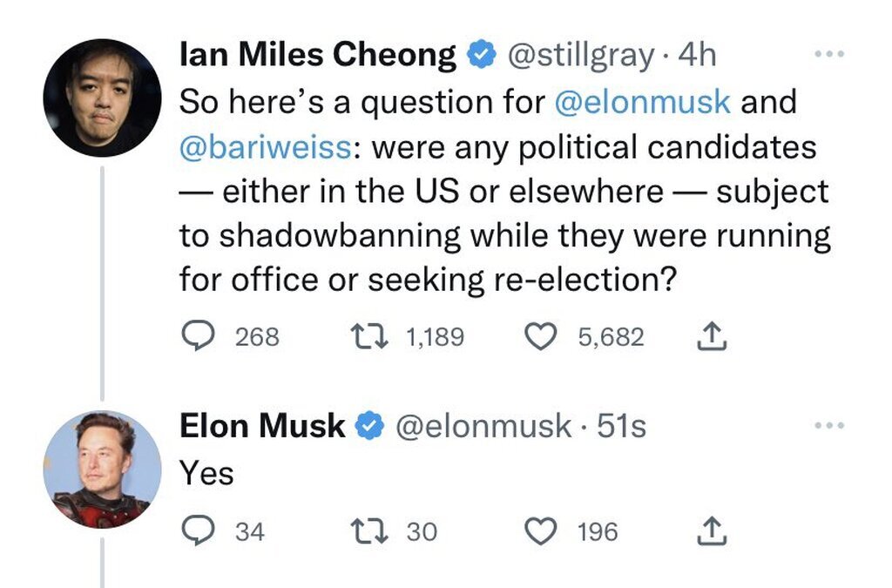Open Ian Miles Cheong's display name profile
This screenshot has width=892, height=588.
point(317,56)
